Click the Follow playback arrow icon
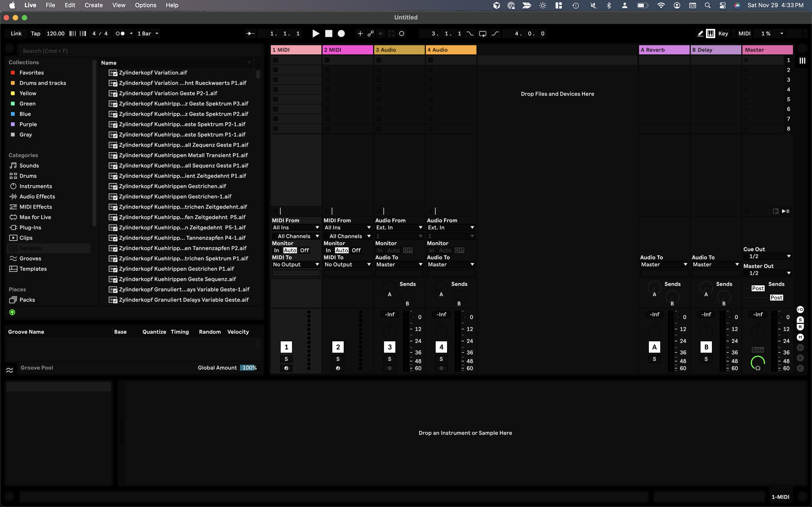The height and width of the screenshot is (507, 812). point(250,33)
